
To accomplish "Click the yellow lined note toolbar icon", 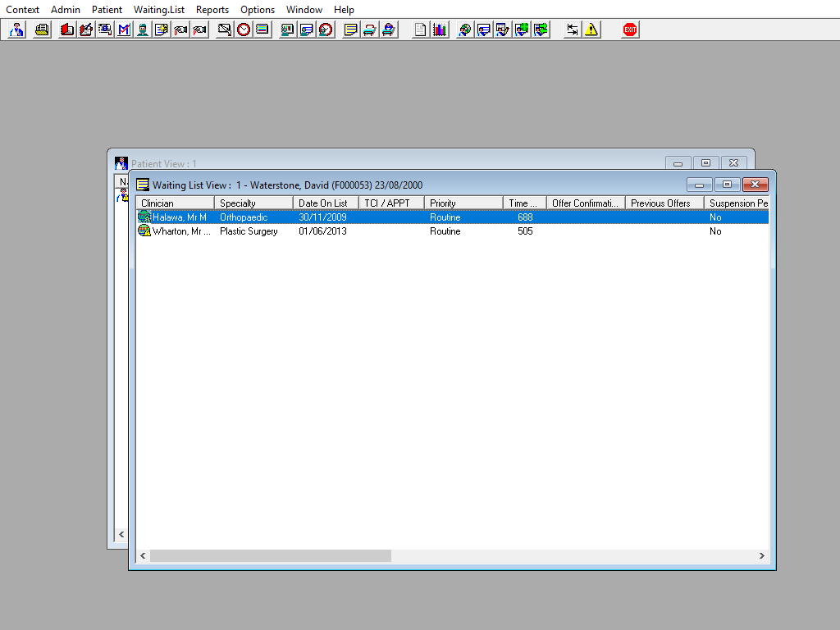I will (x=350, y=30).
